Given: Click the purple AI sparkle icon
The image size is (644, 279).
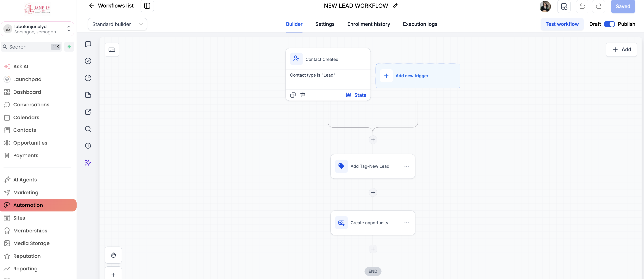Looking at the screenshot, I should pyautogui.click(x=88, y=163).
